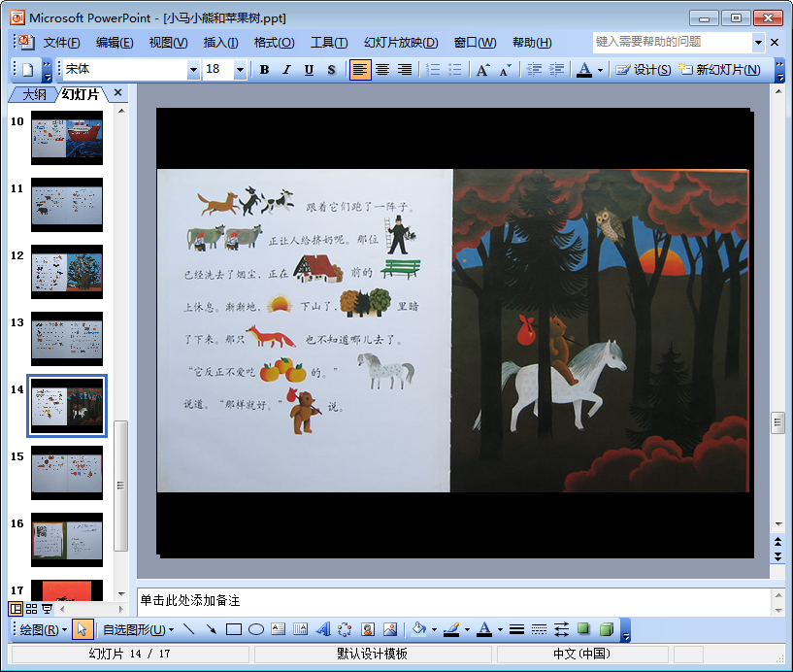Image resolution: width=793 pixels, height=672 pixels.
Task: Select the Rectangle drawing tool
Action: pos(233,629)
